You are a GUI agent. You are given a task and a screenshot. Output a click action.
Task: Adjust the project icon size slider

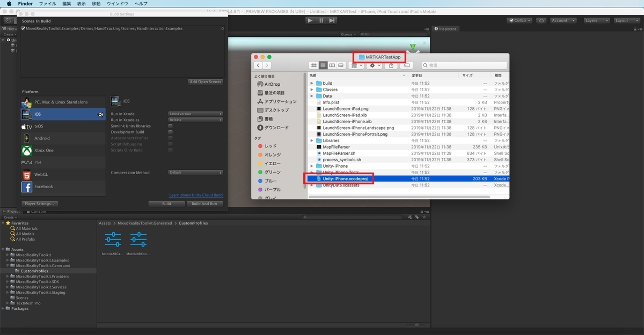(x=416, y=325)
